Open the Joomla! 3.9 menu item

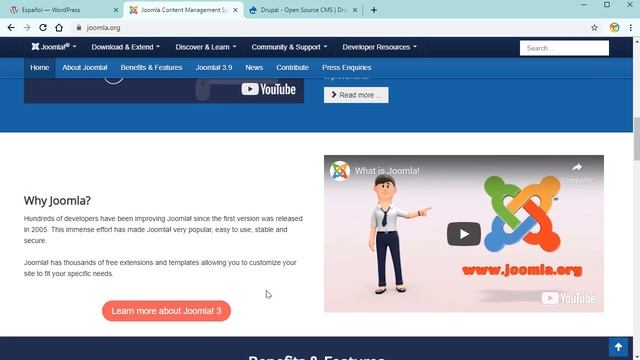point(214,68)
